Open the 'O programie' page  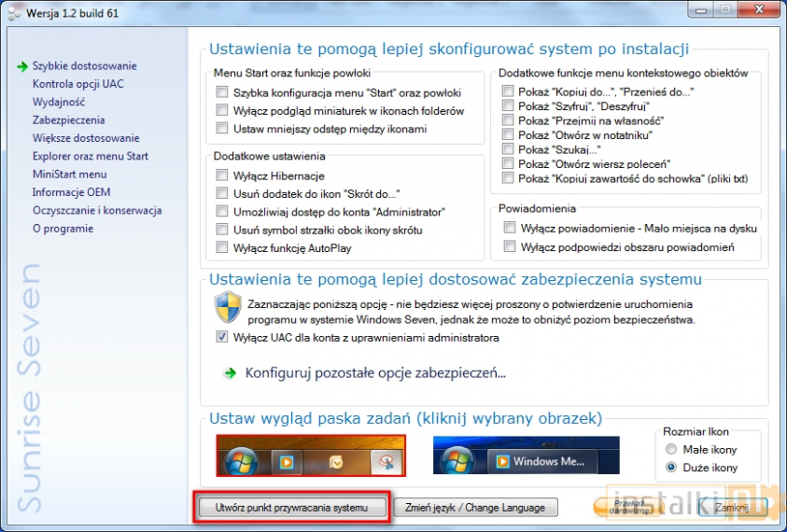click(x=63, y=229)
